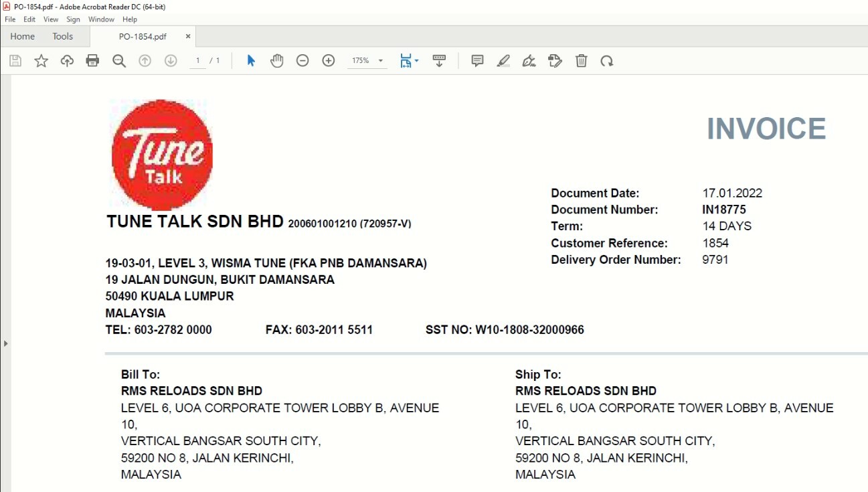Open the fit page options tool
This screenshot has height=492, width=868.
pyautogui.click(x=409, y=61)
